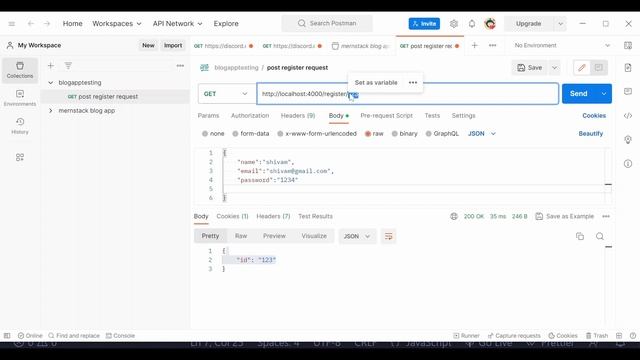Expand the mernstack blog app collection
This screenshot has width=640, height=360.
coord(51,111)
